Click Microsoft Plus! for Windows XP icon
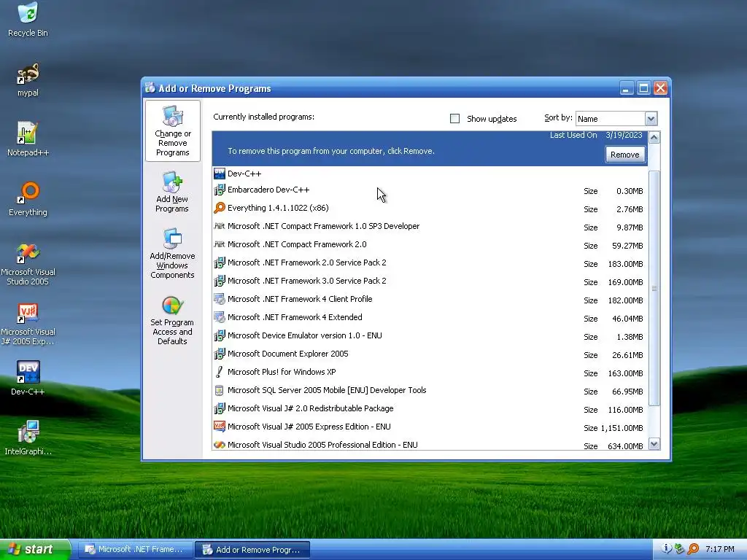 pyautogui.click(x=219, y=372)
